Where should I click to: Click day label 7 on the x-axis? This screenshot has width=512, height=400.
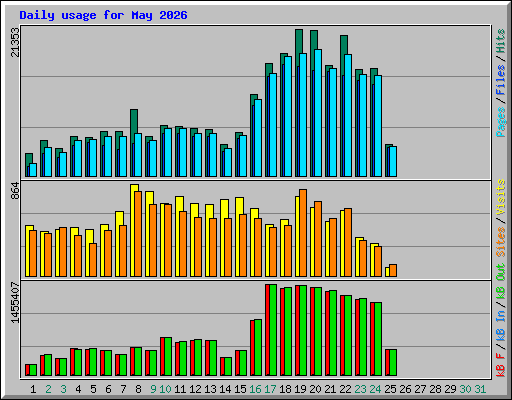point(123,389)
